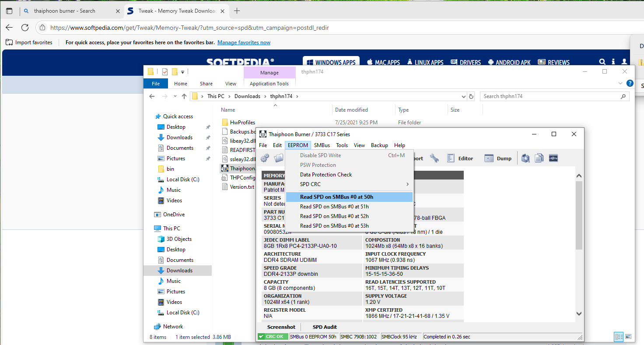Screen dimensions: 644x345
Task: Go up one folder level in Explorer
Action: coord(184,96)
